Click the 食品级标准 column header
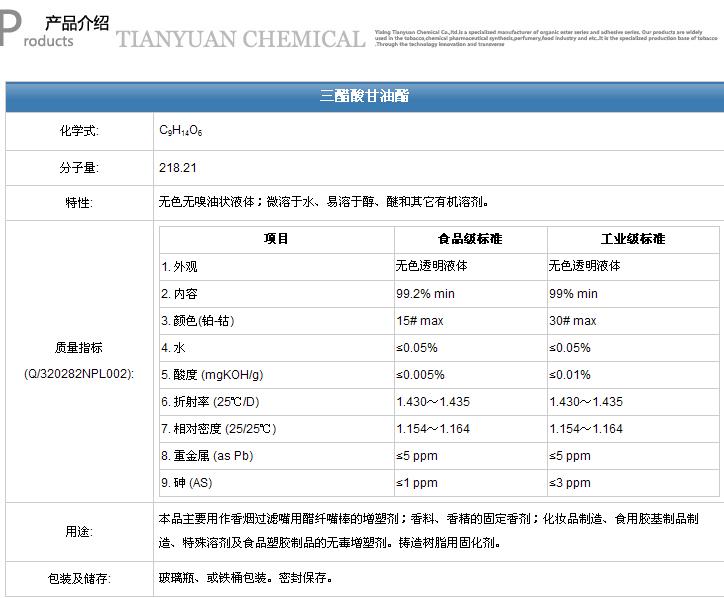Viewport: 724px width, 598px height. click(470, 239)
